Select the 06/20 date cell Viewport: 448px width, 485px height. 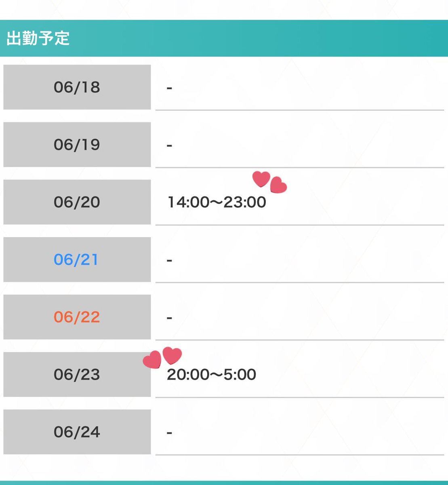(77, 202)
